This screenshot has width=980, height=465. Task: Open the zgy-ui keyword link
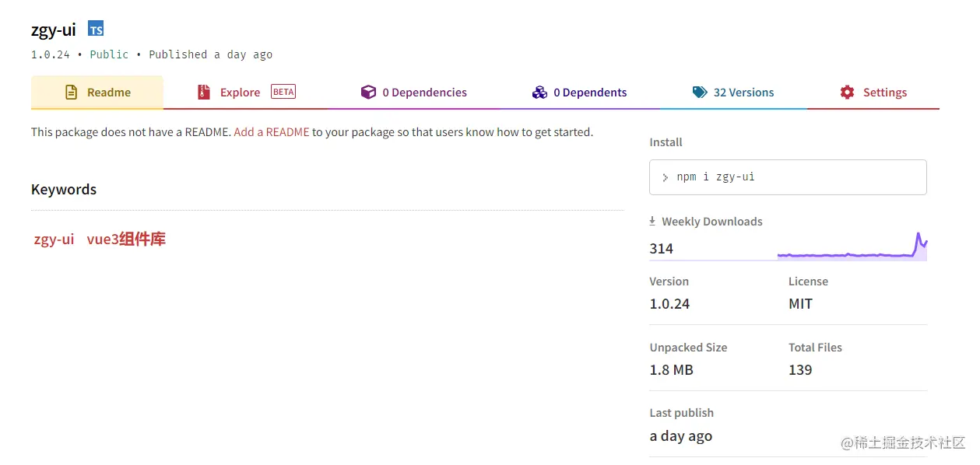[54, 239]
